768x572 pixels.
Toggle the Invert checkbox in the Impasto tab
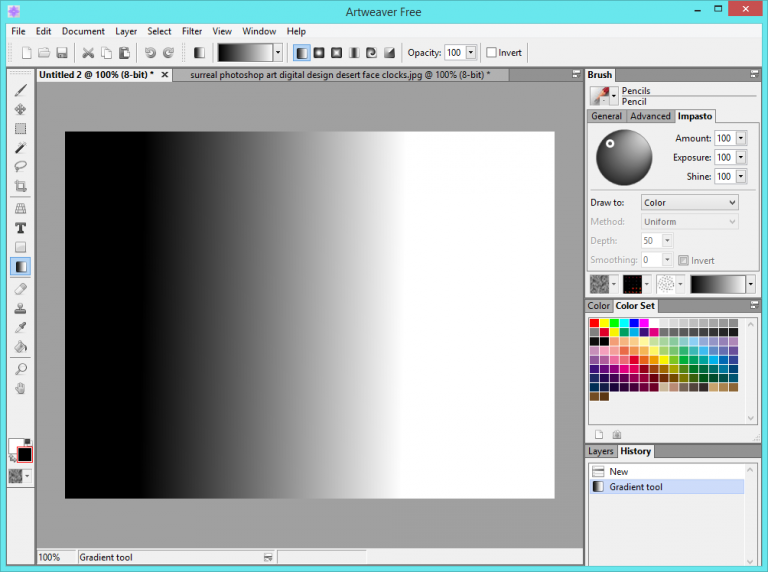click(x=684, y=260)
